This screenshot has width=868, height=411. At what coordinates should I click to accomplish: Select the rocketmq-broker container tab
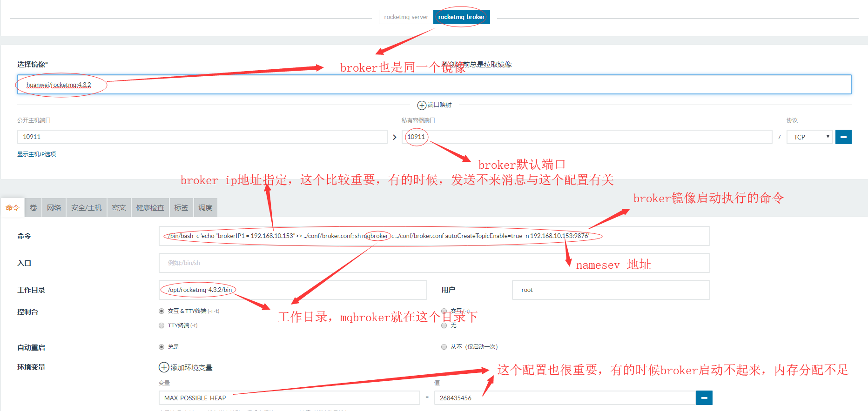[461, 17]
